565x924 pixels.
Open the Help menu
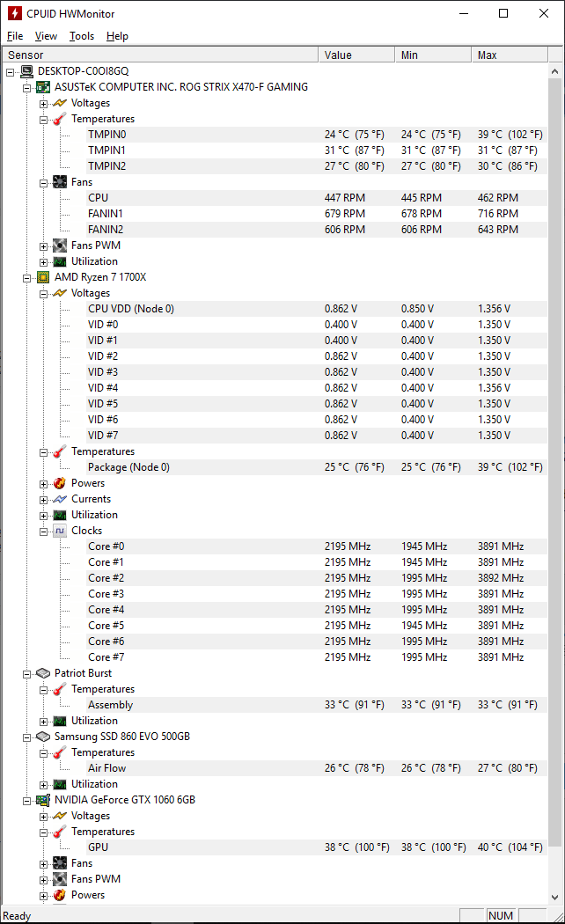click(x=117, y=36)
